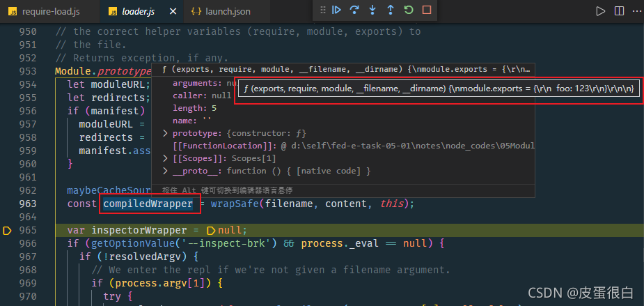Click the hover header function signature

click(x=345, y=70)
